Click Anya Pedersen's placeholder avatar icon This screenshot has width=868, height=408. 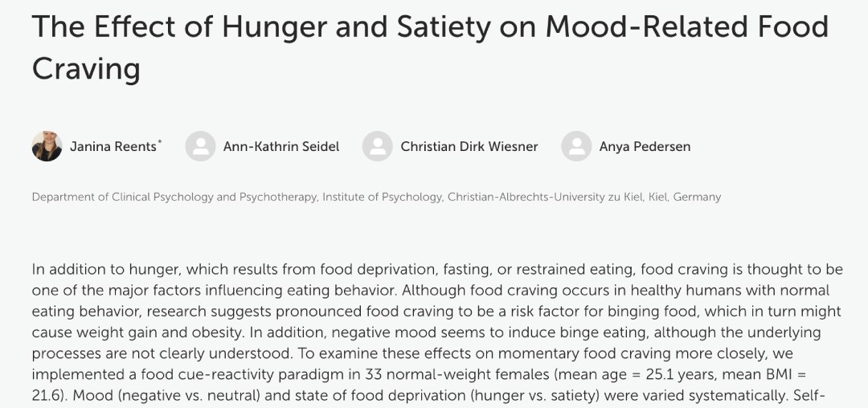(x=576, y=146)
